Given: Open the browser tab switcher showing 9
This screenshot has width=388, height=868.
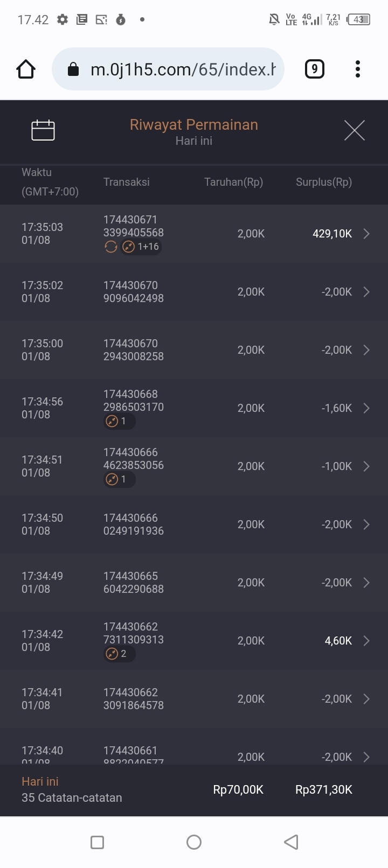Looking at the screenshot, I should click(315, 69).
